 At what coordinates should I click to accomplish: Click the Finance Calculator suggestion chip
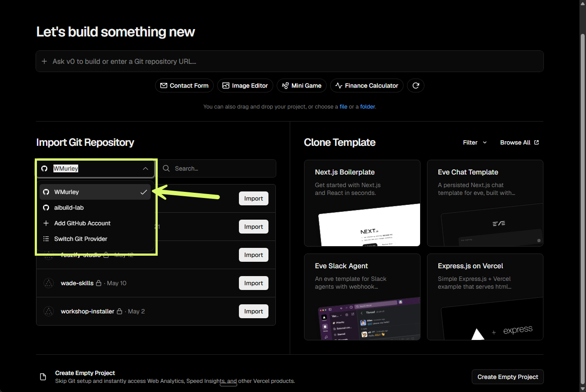point(367,86)
